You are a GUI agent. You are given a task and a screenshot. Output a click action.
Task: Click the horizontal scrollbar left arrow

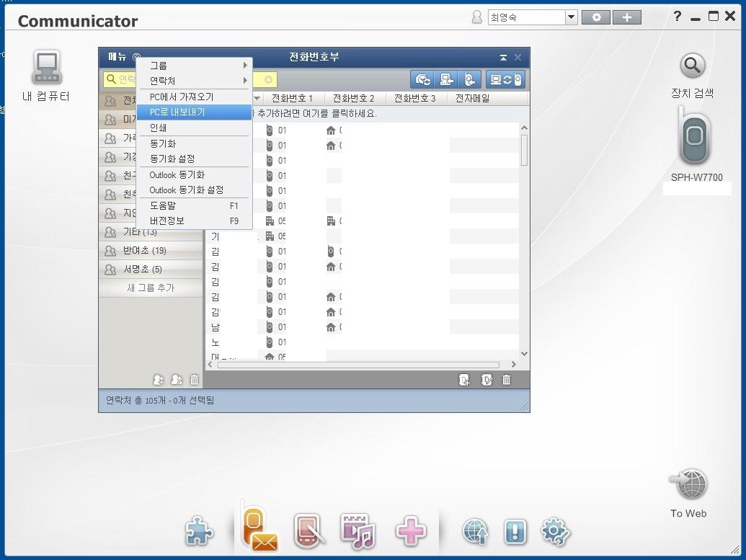click(x=210, y=365)
